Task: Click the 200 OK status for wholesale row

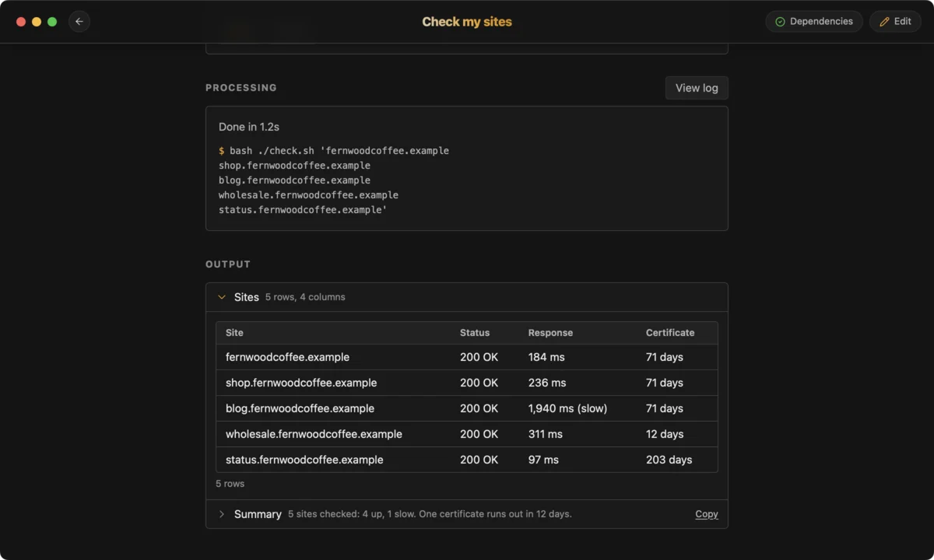Action: pyautogui.click(x=479, y=434)
